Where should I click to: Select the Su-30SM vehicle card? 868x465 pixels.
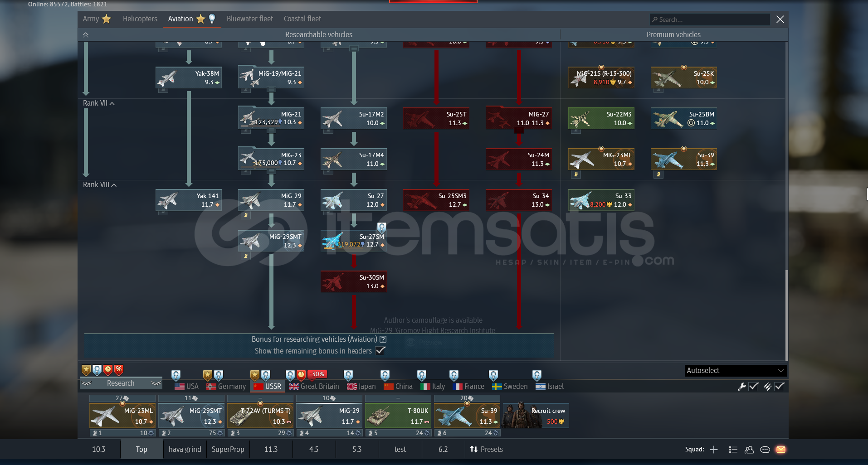click(354, 282)
